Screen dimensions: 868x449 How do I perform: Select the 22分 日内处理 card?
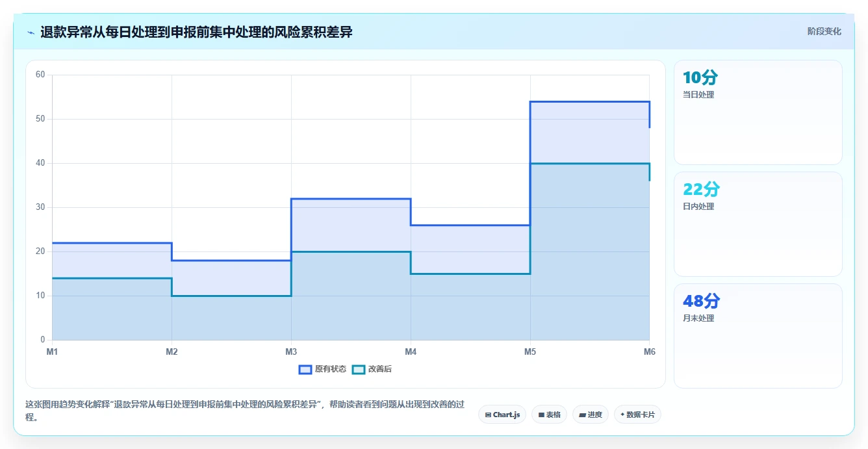coord(758,224)
